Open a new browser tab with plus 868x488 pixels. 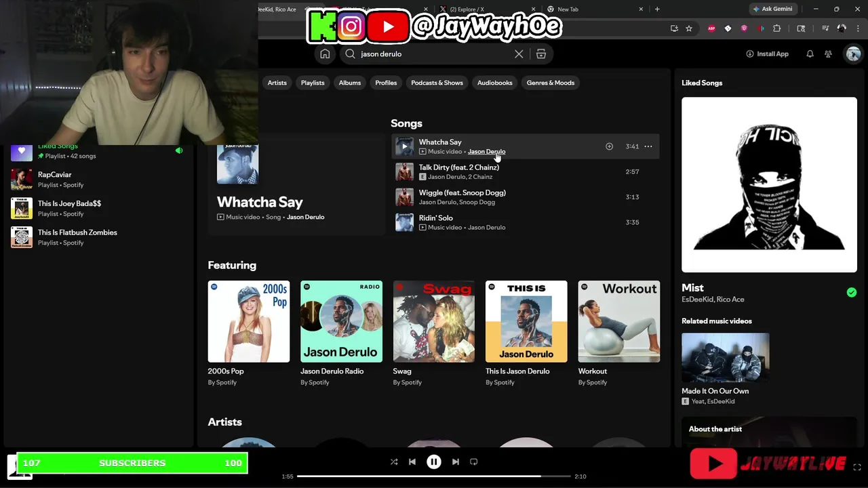point(657,9)
